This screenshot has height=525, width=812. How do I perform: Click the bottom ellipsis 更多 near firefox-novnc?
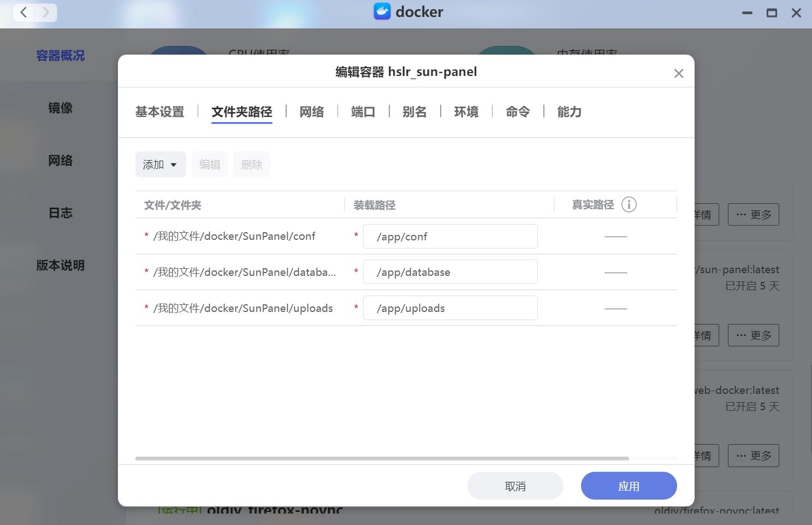click(x=754, y=455)
